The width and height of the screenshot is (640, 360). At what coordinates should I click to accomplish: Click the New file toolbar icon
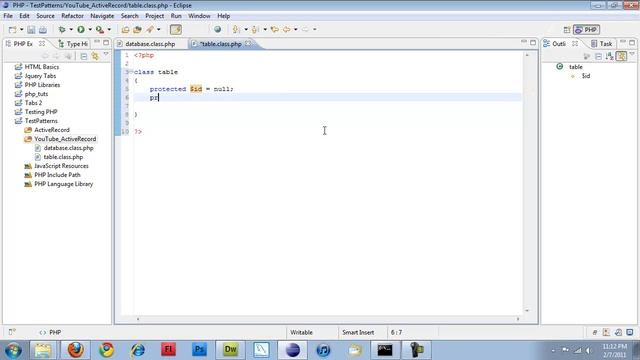[x=13, y=30]
